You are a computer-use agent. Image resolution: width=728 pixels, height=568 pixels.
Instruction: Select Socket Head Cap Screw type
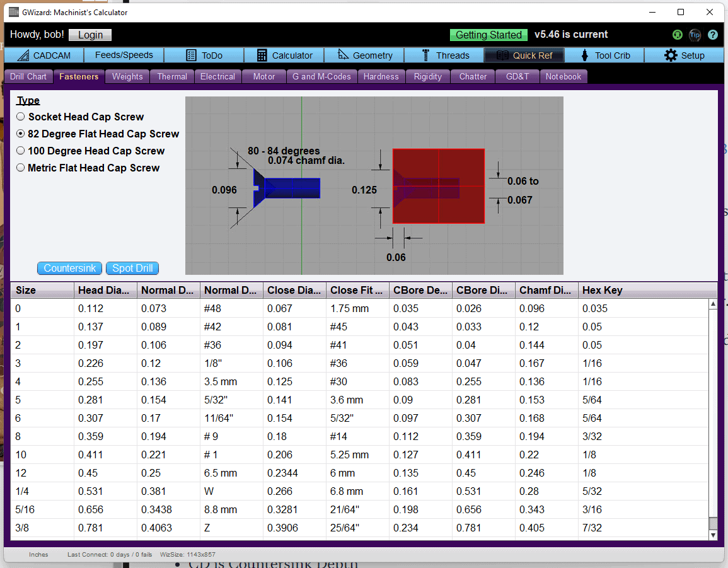click(x=20, y=117)
